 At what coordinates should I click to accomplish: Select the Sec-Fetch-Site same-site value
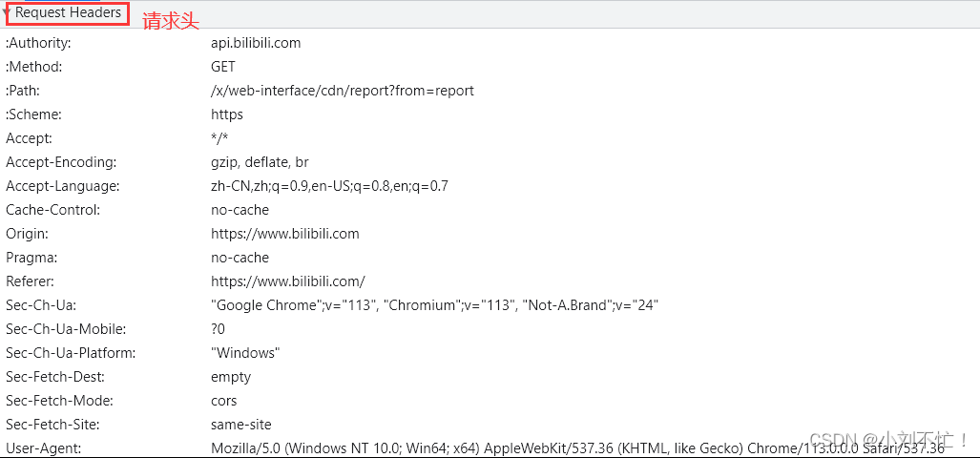coord(241,425)
